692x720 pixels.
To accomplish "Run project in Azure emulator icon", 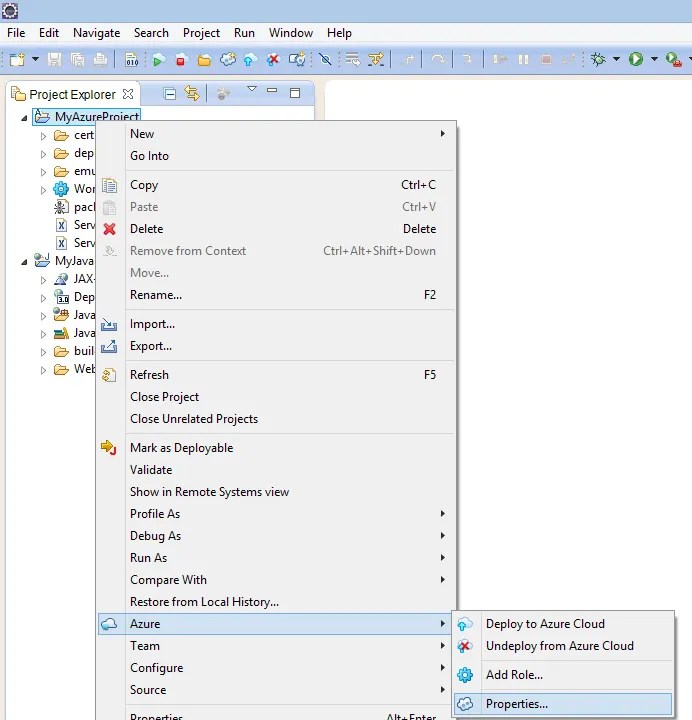I will point(158,60).
